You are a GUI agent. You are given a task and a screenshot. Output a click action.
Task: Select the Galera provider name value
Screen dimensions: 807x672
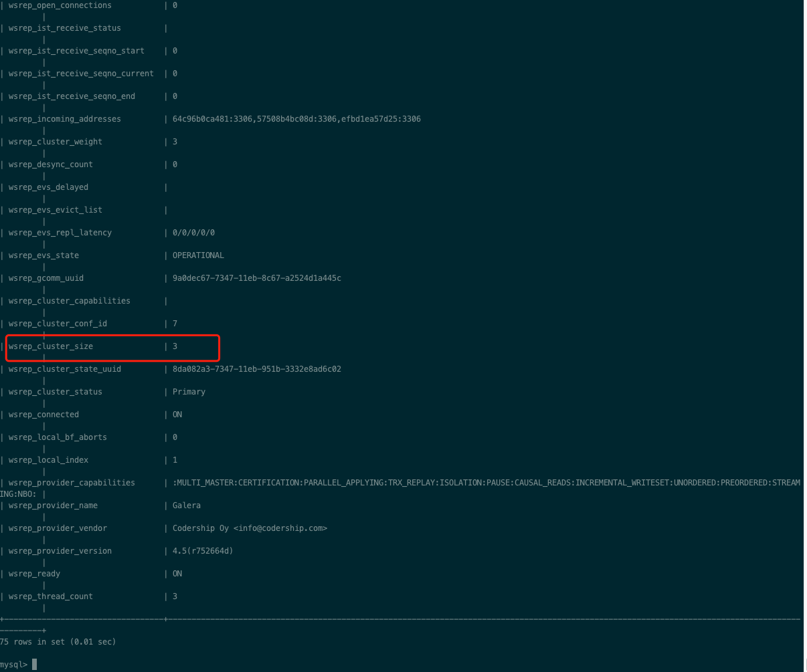click(x=187, y=506)
